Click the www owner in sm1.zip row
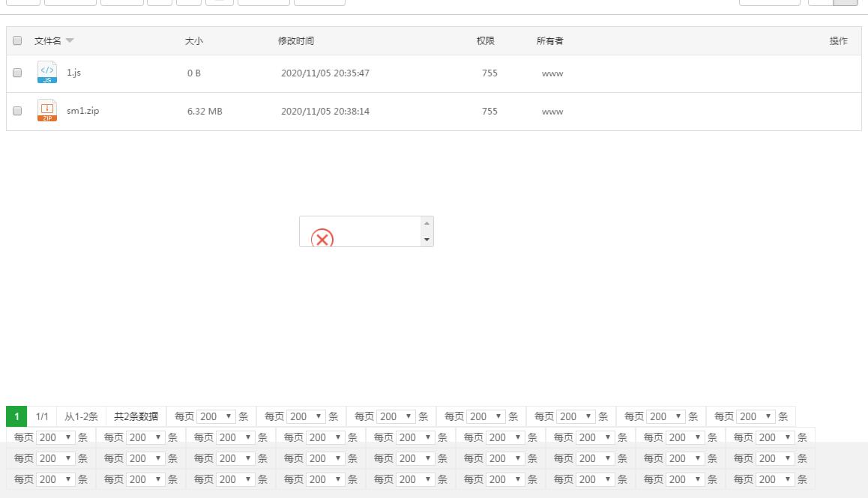 [552, 112]
